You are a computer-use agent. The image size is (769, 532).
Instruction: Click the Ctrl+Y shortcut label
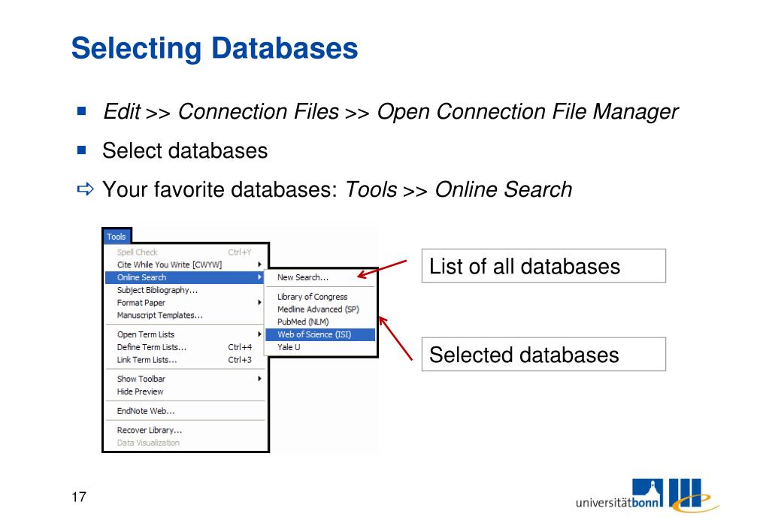(x=240, y=252)
